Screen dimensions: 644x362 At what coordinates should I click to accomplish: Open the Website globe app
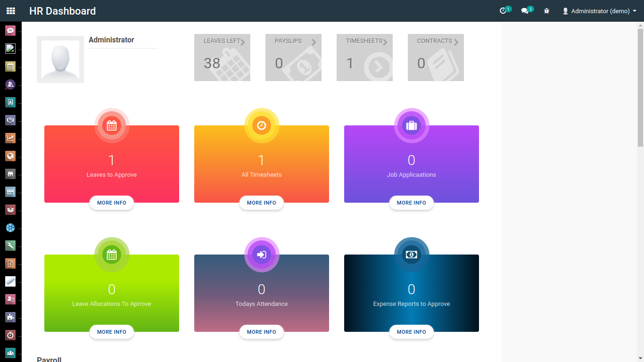tap(10, 156)
